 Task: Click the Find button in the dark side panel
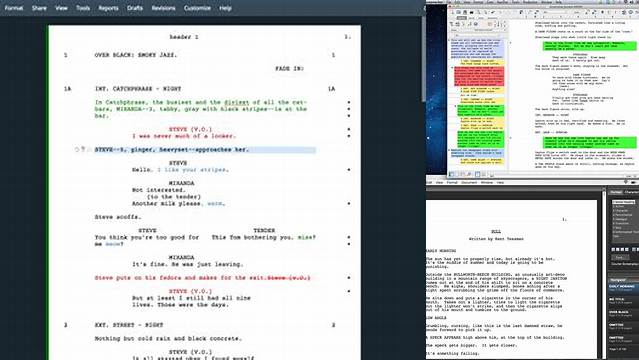[x=620, y=258]
